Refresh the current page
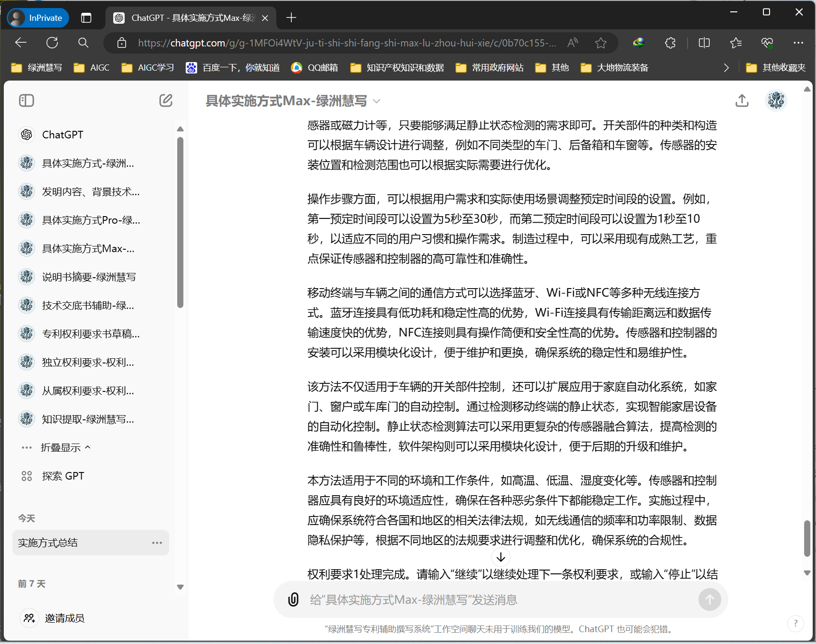The width and height of the screenshot is (816, 644). 52,43
